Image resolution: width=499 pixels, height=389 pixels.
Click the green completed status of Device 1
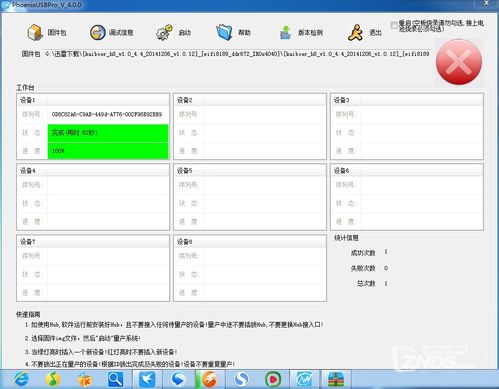click(108, 133)
